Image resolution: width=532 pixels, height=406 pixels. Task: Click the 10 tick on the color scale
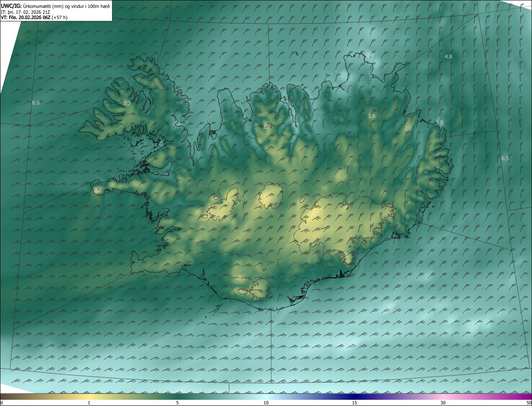[266, 403]
